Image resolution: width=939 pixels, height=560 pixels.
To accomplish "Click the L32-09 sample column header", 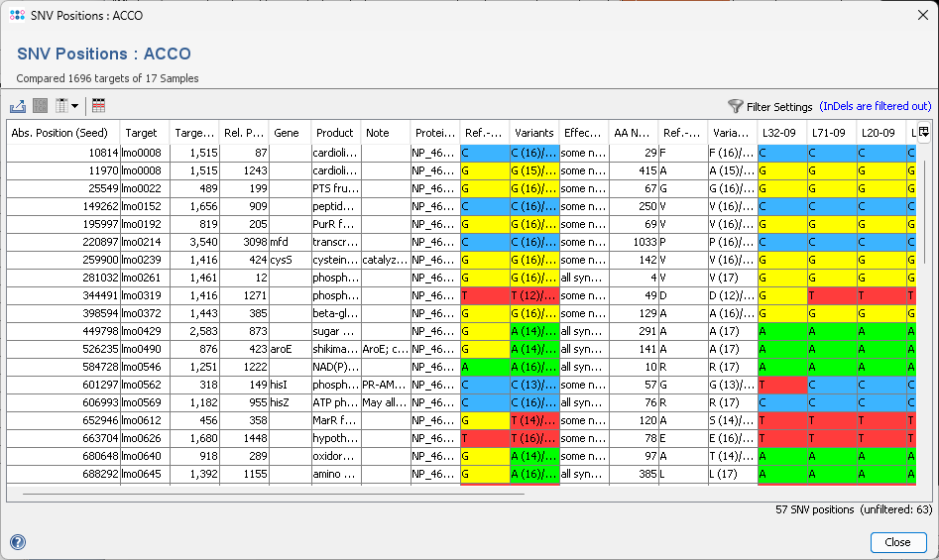I will pos(781,133).
